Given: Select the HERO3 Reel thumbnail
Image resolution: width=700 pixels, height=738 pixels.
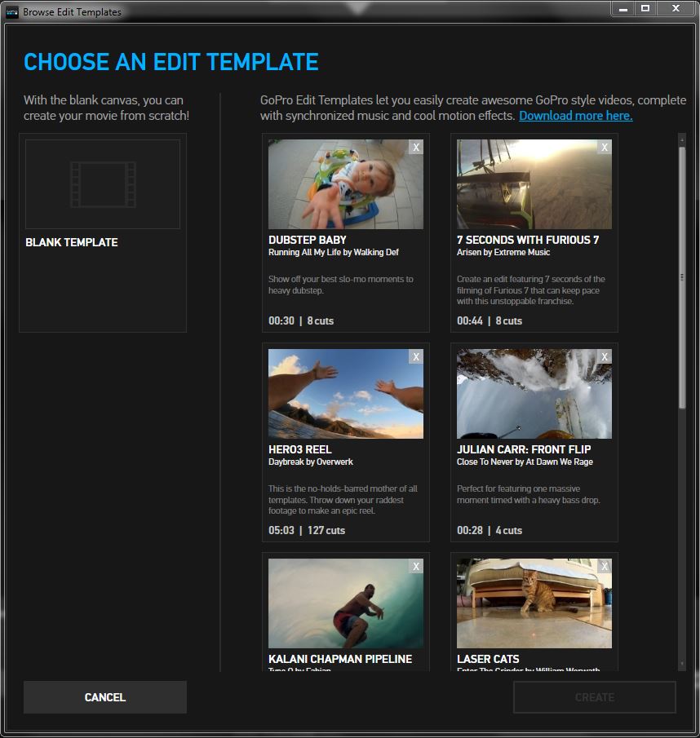Looking at the screenshot, I should point(346,394).
